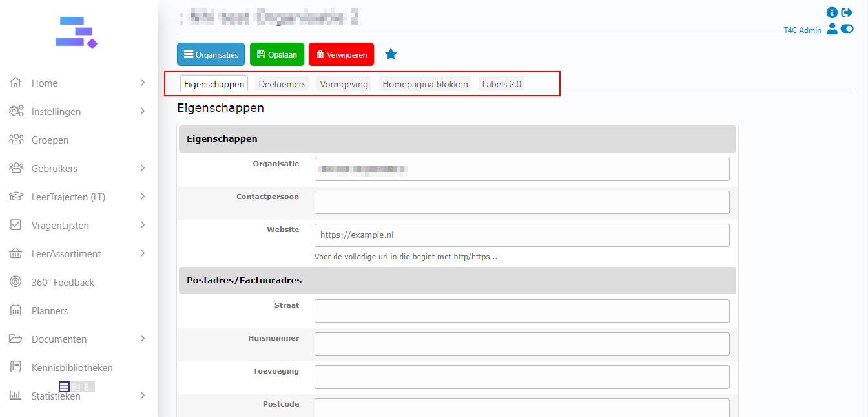Switch to the Deelnemers tab
The width and height of the screenshot is (868, 417).
282,84
